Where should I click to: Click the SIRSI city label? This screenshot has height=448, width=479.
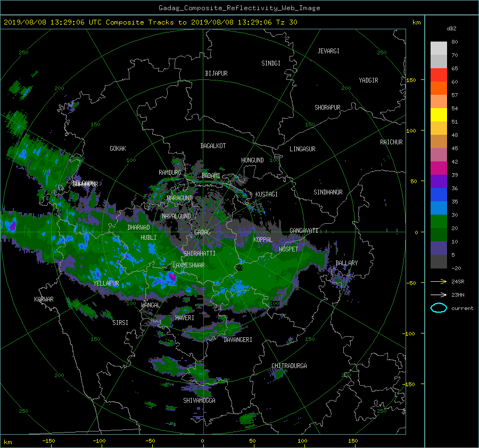pos(120,323)
